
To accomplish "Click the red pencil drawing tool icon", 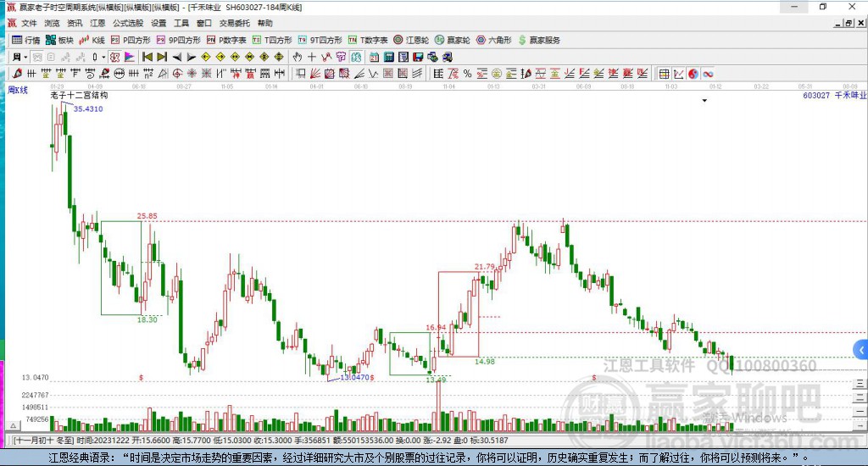I will pyautogui.click(x=17, y=73).
